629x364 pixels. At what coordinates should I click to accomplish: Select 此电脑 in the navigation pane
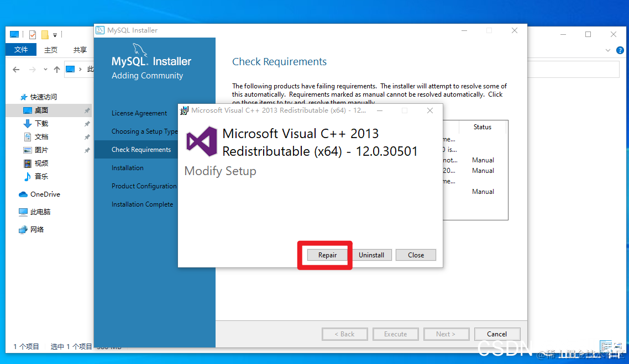point(34,212)
